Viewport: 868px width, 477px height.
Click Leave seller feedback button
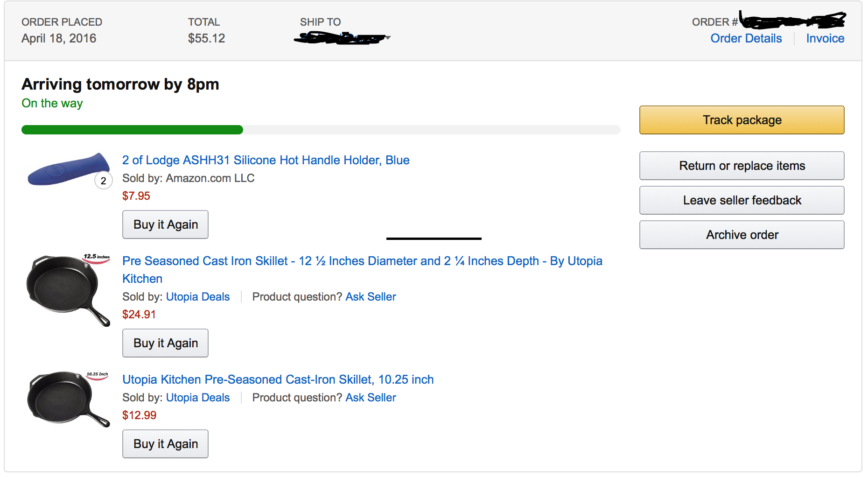click(742, 200)
